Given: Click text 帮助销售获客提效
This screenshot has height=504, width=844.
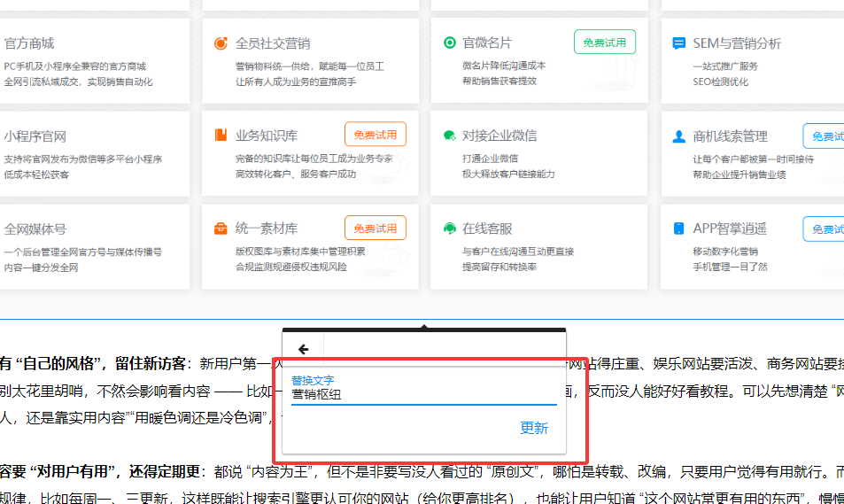Looking at the screenshot, I should pos(499,81).
